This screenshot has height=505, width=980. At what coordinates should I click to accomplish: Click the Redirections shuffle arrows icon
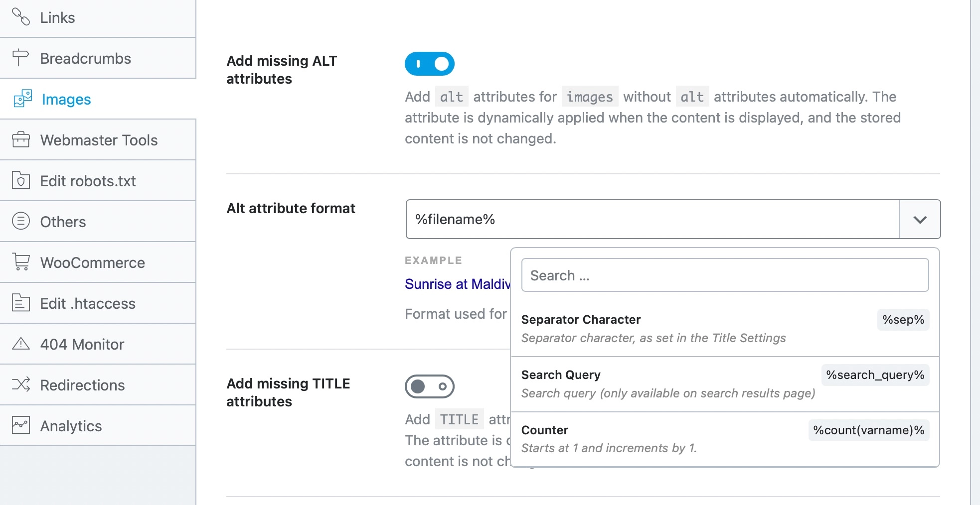[21, 384]
